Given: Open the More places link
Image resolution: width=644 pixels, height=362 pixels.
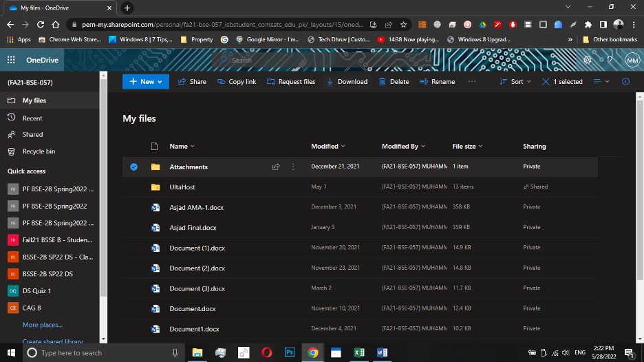Looking at the screenshot, I should pyautogui.click(x=42, y=325).
